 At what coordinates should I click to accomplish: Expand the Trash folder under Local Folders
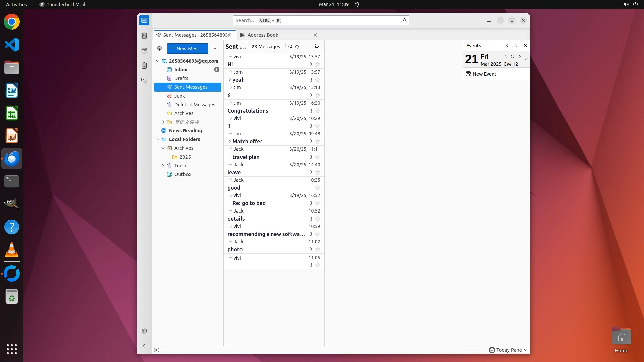point(163,166)
